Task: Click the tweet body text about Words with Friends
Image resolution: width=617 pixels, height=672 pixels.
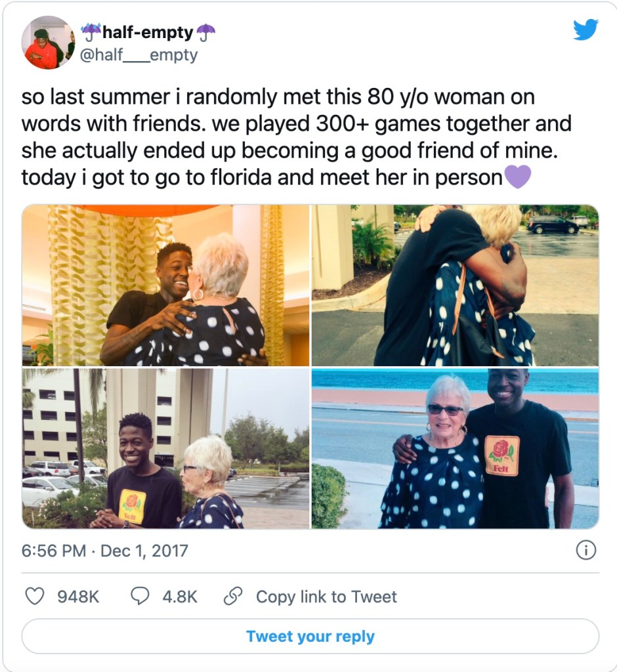Action: point(295,138)
